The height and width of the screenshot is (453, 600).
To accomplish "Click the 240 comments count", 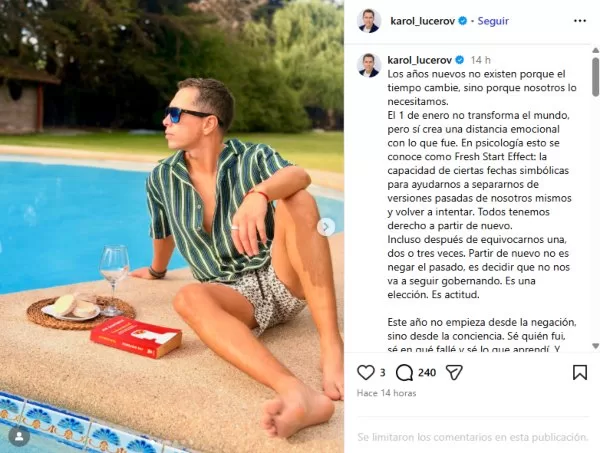I will [427, 373].
